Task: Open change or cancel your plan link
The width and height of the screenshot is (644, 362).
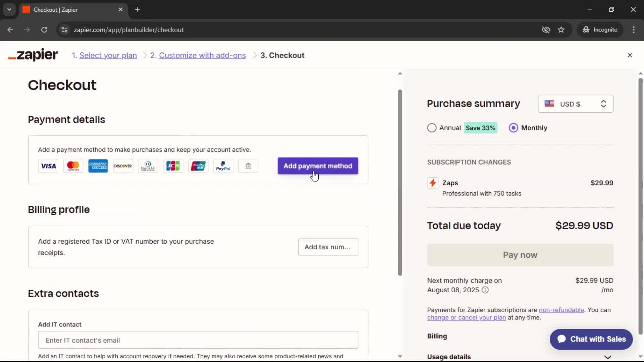Action: [466, 318]
